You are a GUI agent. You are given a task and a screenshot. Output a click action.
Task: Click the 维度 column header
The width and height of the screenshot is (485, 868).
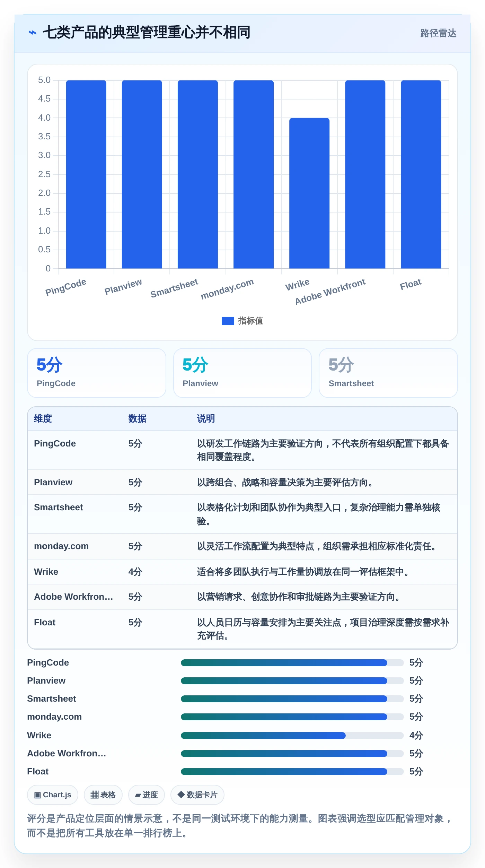pos(43,419)
